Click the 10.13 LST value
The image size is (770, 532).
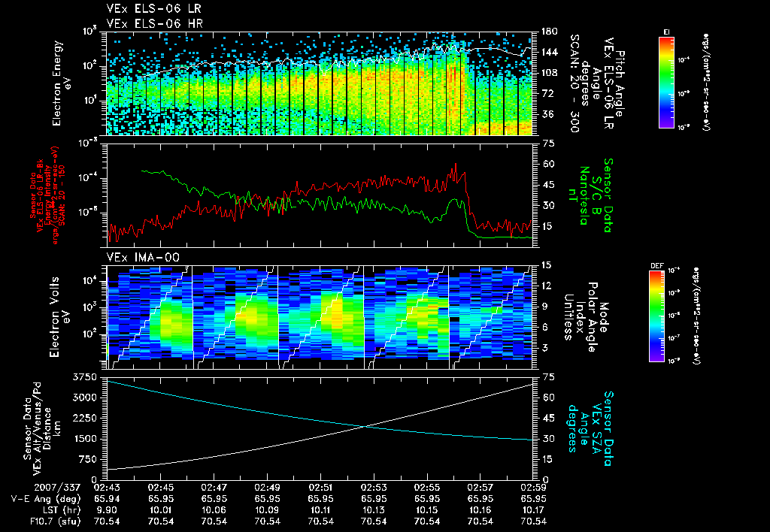[374, 510]
